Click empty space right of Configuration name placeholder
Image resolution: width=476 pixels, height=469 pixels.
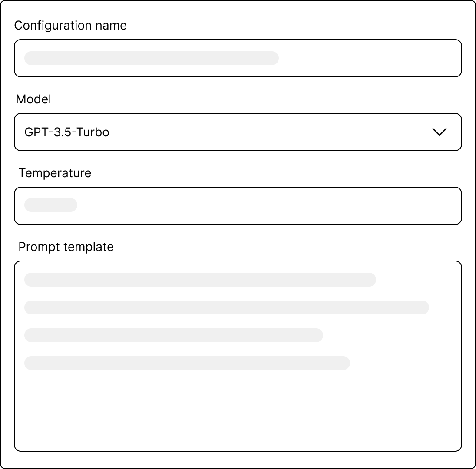369,58
